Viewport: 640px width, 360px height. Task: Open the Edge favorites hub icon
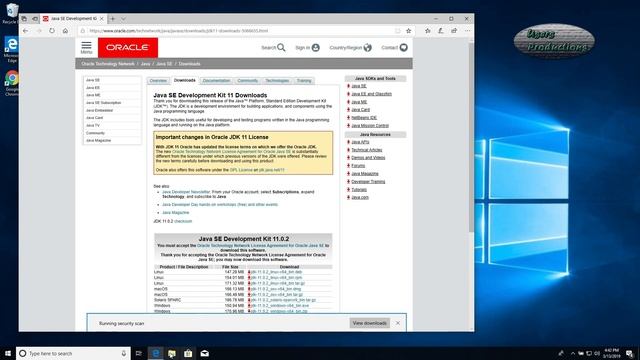[x=427, y=31]
